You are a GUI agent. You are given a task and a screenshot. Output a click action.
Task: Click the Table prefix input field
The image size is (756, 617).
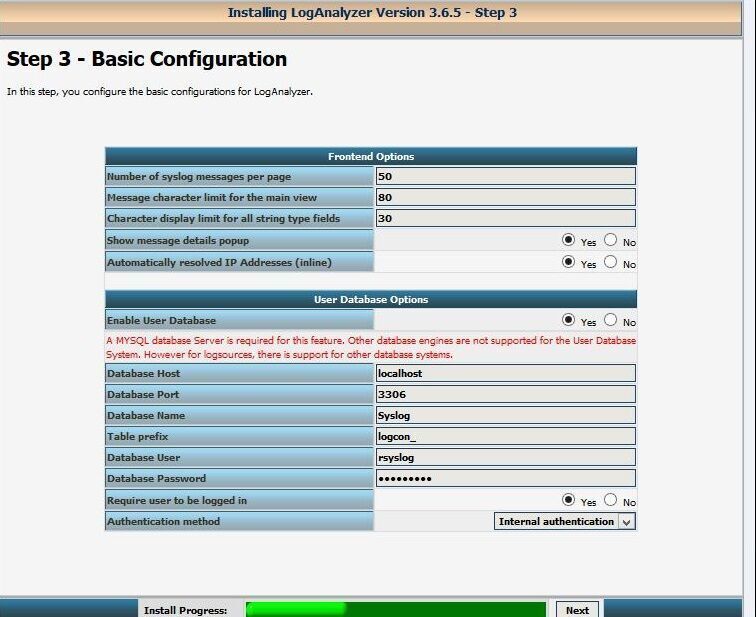point(505,436)
